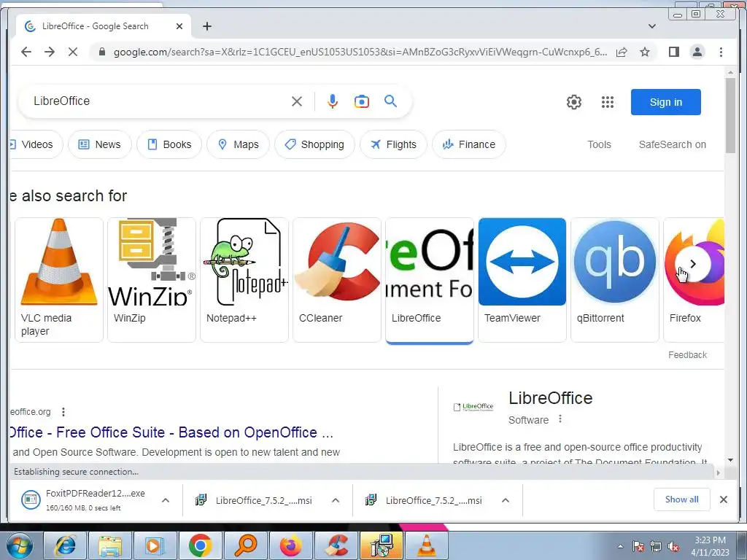This screenshot has width=747, height=560.
Task: Open the LibreOffice knowledge panel options menu
Action: coord(560,419)
